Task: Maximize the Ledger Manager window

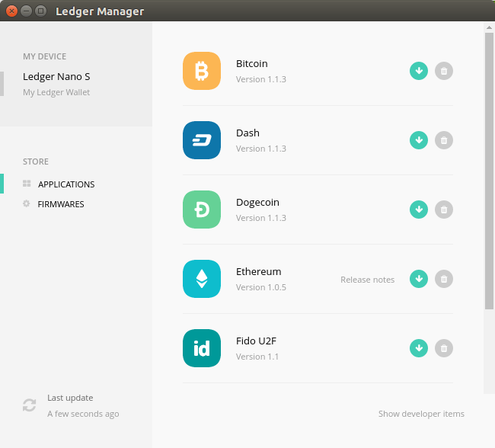Action: click(x=40, y=11)
